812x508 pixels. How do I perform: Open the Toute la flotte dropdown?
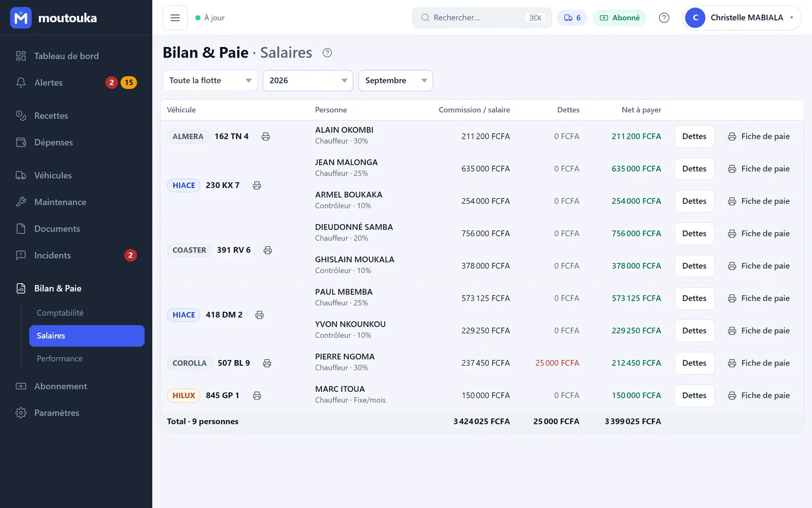coord(210,81)
